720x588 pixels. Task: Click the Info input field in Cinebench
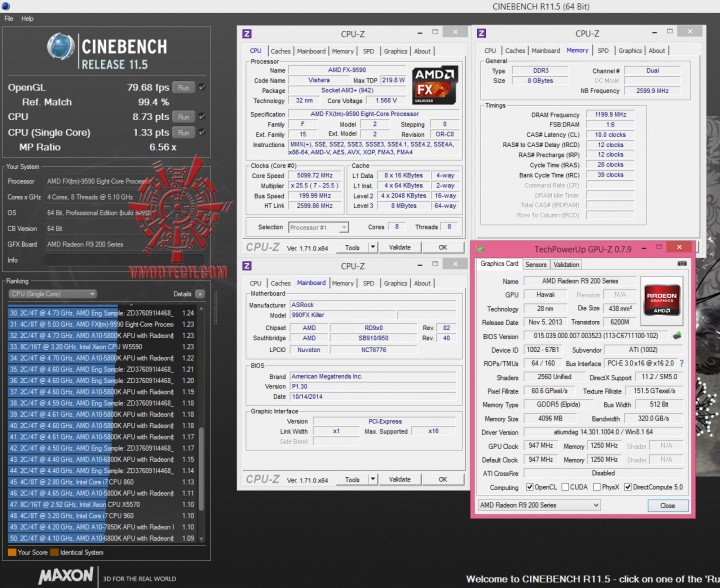[x=124, y=260]
